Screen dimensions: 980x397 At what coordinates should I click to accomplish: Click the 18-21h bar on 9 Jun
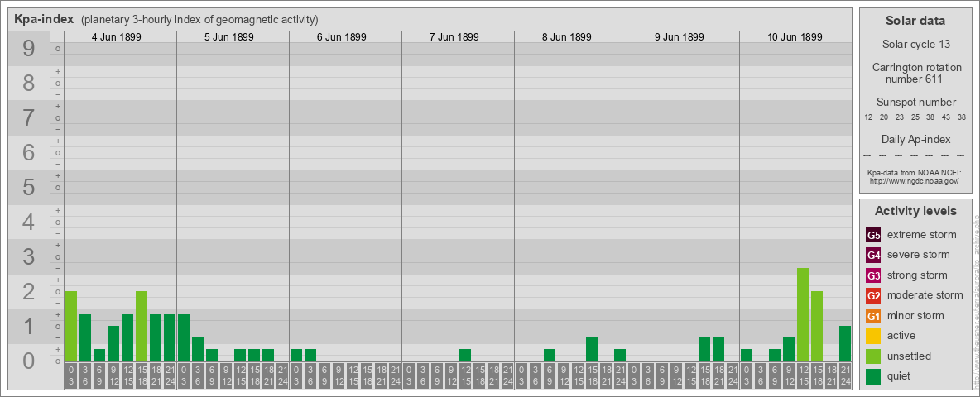click(718, 349)
